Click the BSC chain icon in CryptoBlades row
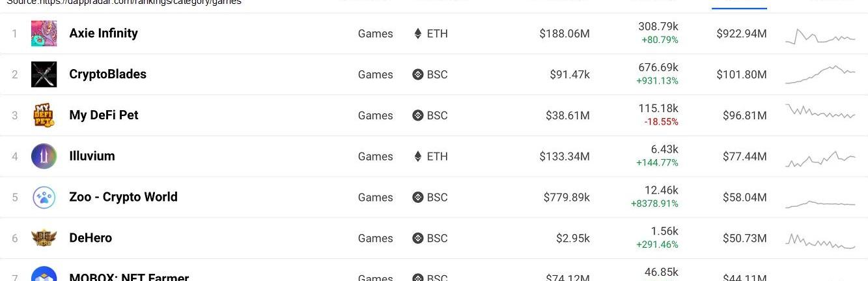 pos(418,74)
